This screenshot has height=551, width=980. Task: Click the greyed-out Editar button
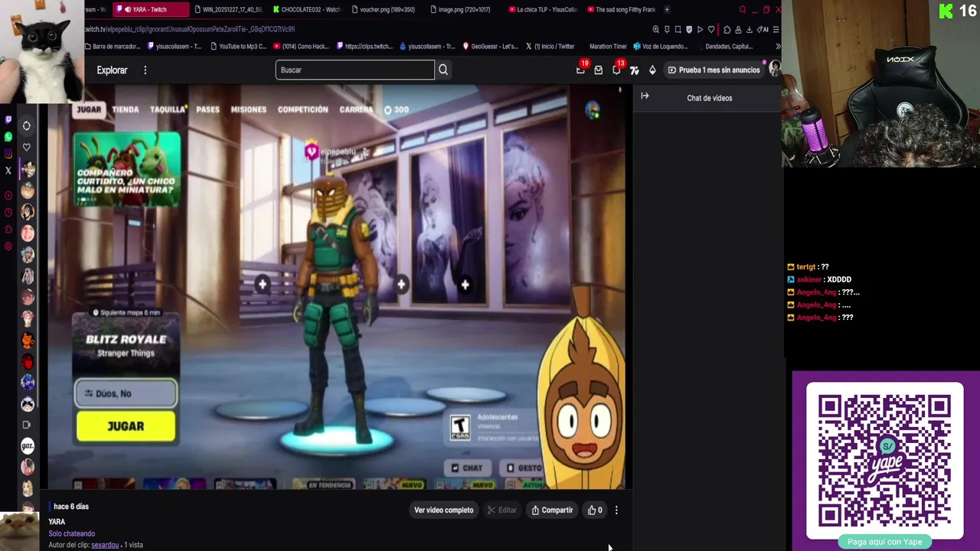[502, 510]
